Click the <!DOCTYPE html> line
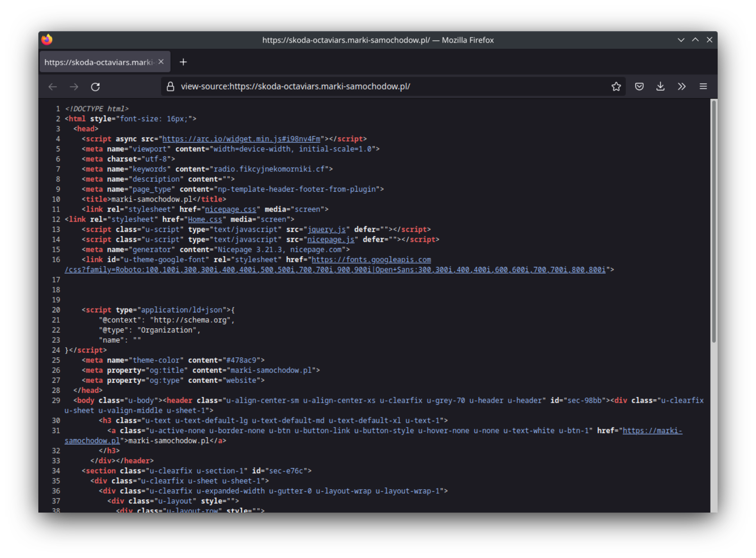 tap(97, 109)
